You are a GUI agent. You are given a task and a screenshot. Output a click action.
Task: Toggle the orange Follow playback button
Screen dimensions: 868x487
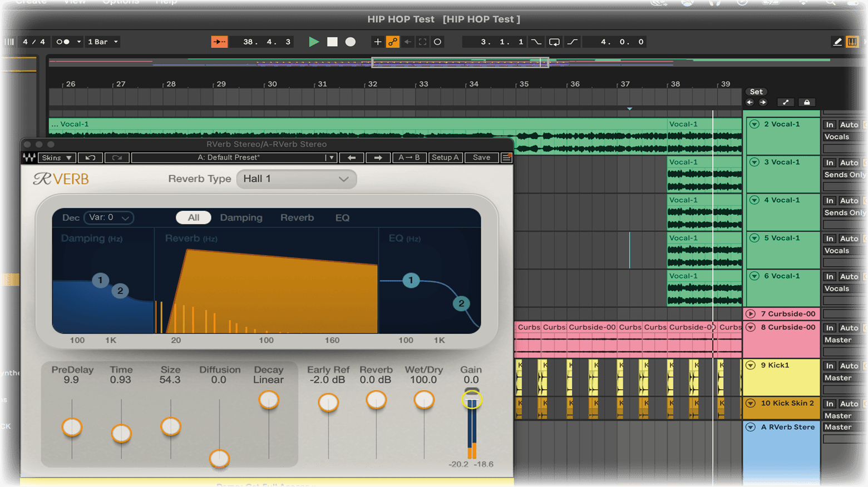(219, 42)
